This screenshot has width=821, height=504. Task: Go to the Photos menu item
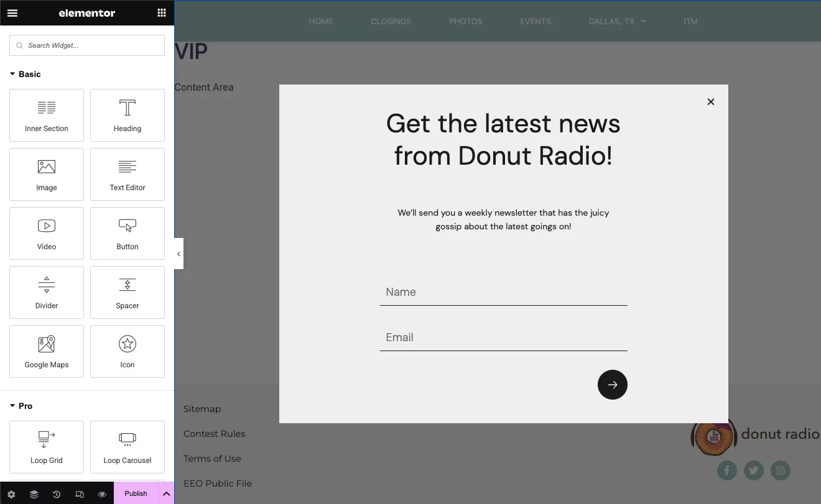coord(466,21)
